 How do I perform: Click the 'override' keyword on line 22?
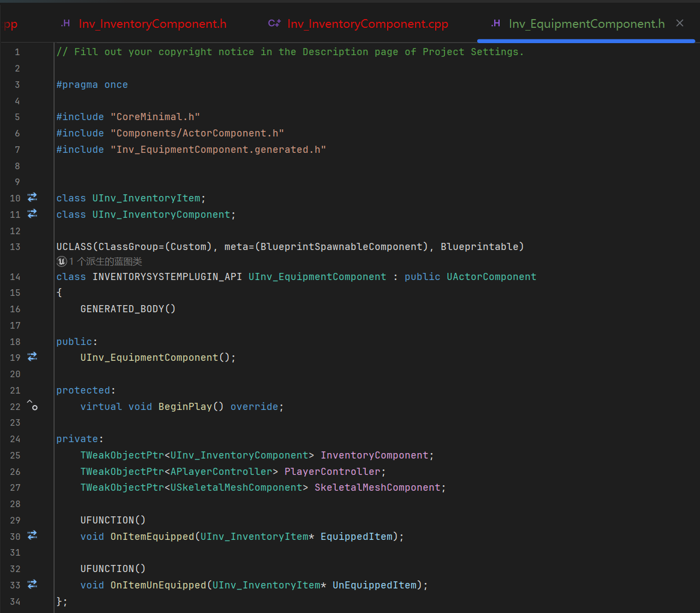254,407
